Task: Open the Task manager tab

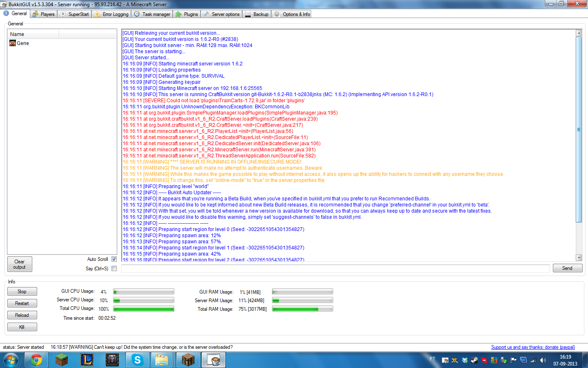Action: (152, 13)
